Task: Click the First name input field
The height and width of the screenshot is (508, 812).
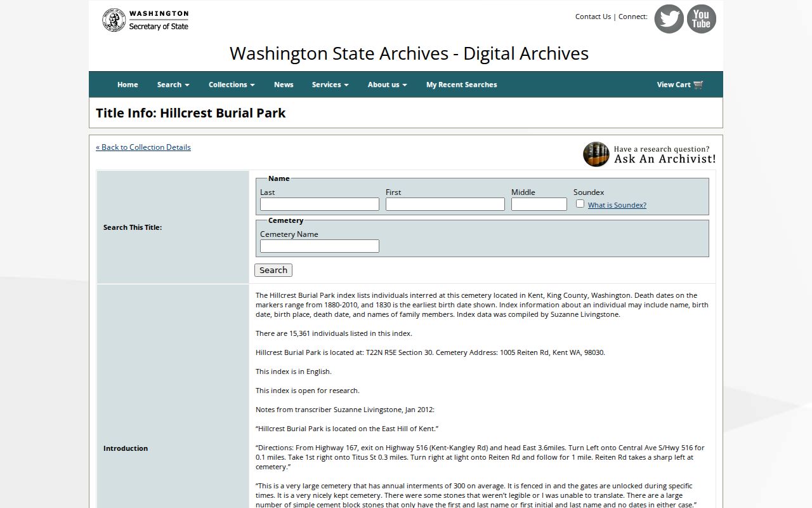Action: pyautogui.click(x=445, y=204)
